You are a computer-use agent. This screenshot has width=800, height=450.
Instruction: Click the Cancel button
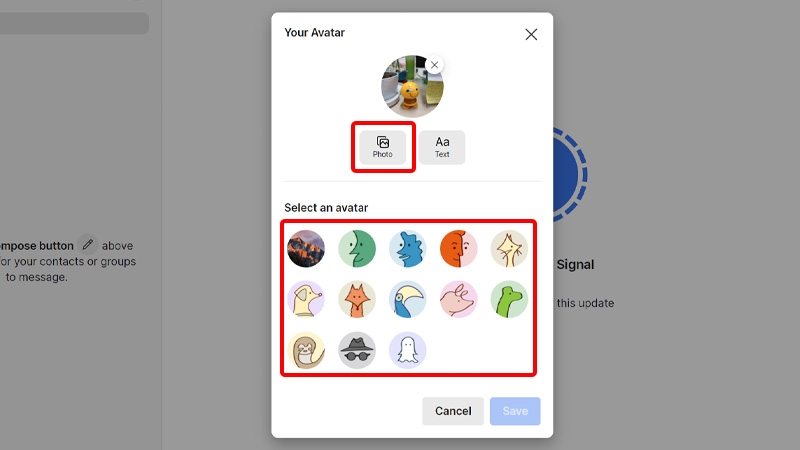453,411
